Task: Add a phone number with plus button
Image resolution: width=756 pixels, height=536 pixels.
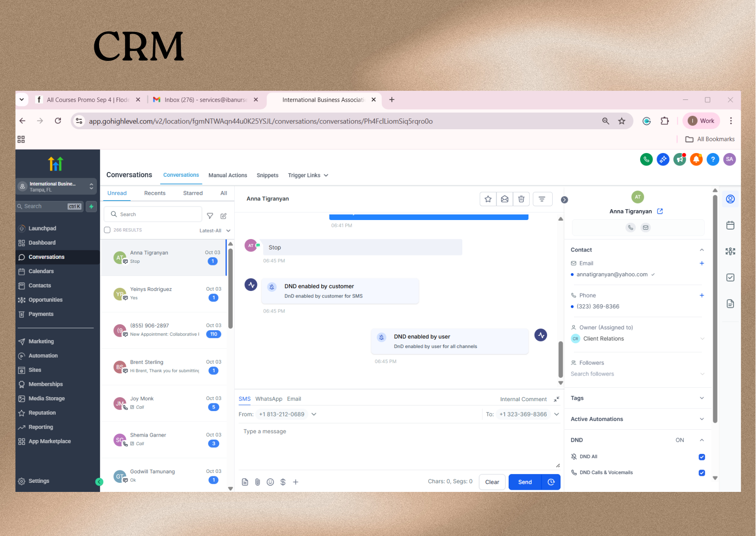Action: point(702,295)
